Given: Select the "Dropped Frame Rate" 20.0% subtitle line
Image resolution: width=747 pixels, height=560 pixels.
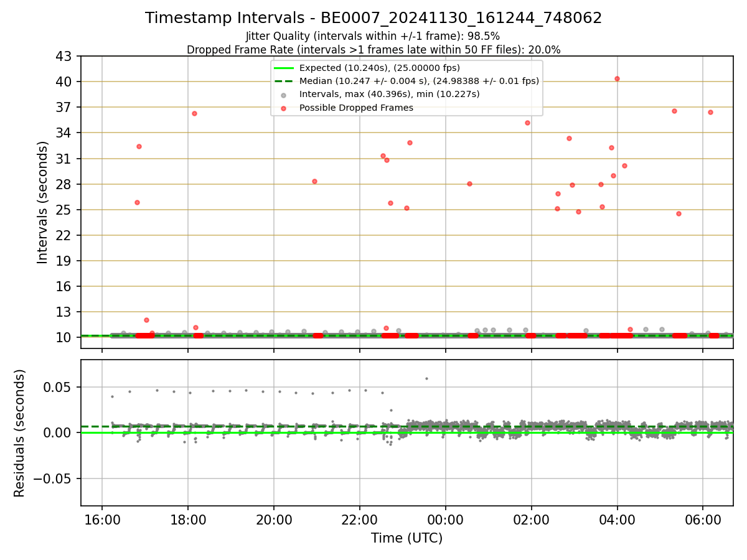Looking at the screenshot, I should pos(374,50).
